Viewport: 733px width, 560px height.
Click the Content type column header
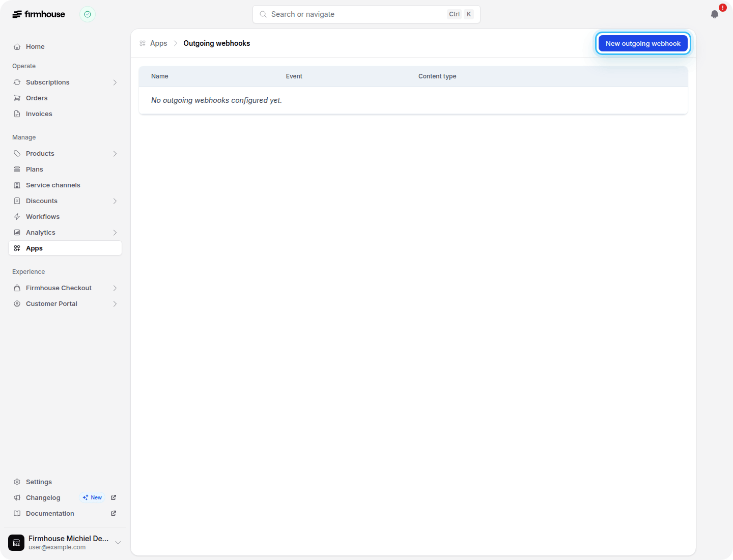[x=437, y=76]
